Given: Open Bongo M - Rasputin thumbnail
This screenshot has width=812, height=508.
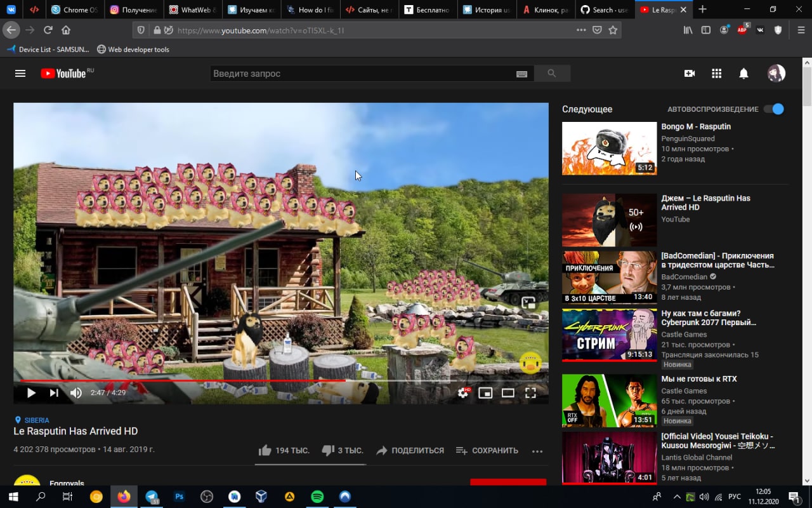Looking at the screenshot, I should (x=609, y=149).
